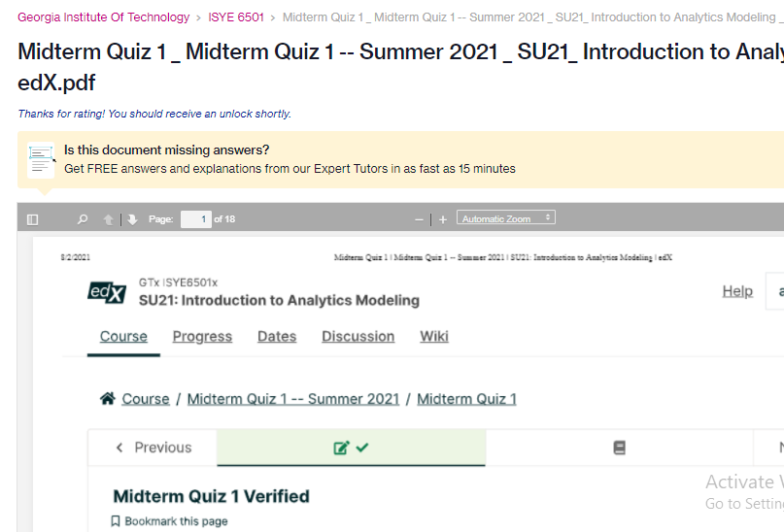Click the Help link
Screen dimensions: 784x532
pos(737,291)
